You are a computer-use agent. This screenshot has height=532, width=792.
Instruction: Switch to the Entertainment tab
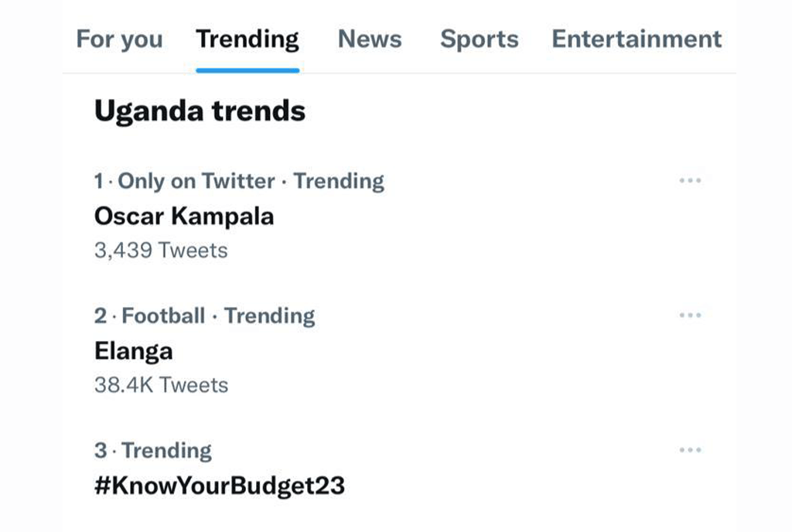pos(637,39)
